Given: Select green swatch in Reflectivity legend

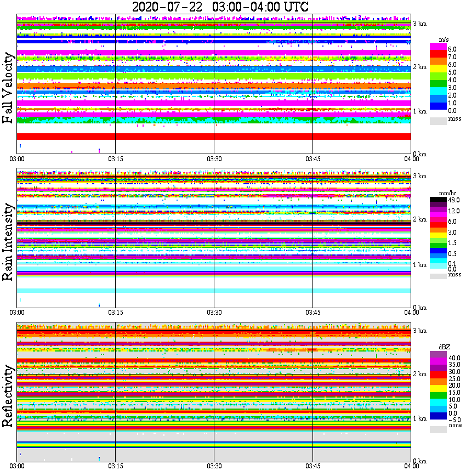Looking at the screenshot, I should (438, 395).
